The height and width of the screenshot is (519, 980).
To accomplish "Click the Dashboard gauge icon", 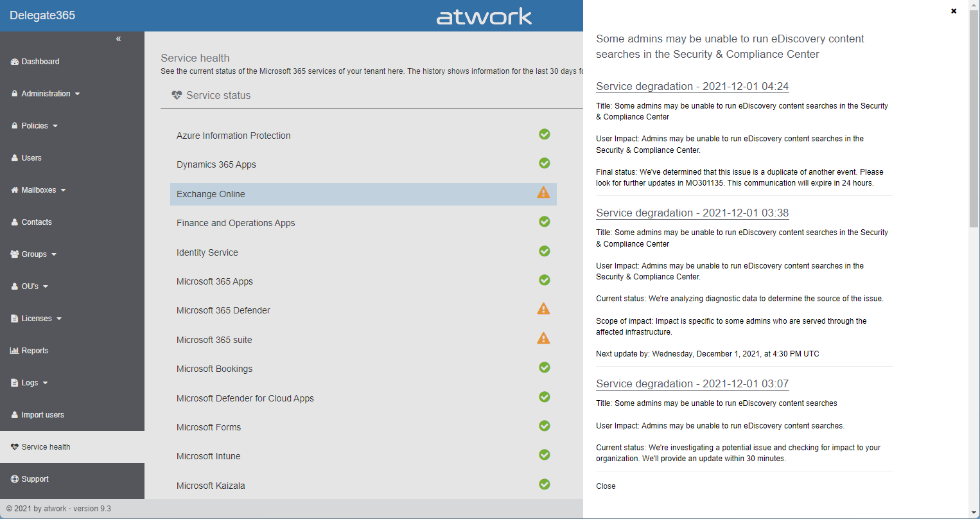I will (15, 62).
